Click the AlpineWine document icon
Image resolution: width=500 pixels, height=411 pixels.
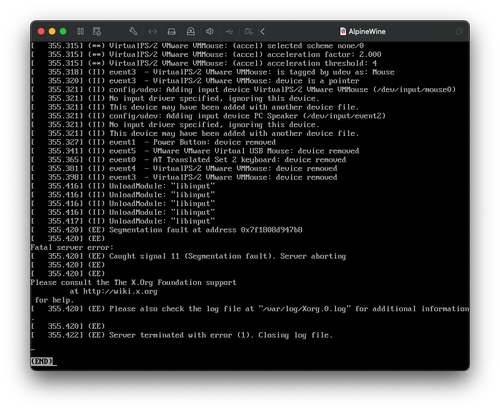[x=343, y=31]
